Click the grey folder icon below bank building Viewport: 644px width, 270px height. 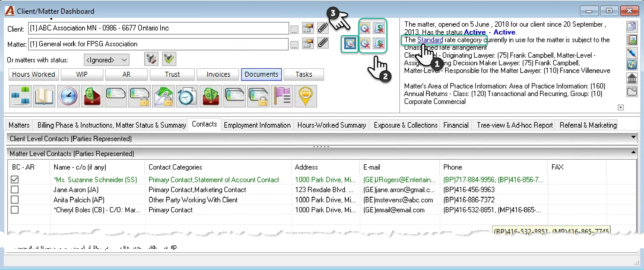(x=632, y=91)
